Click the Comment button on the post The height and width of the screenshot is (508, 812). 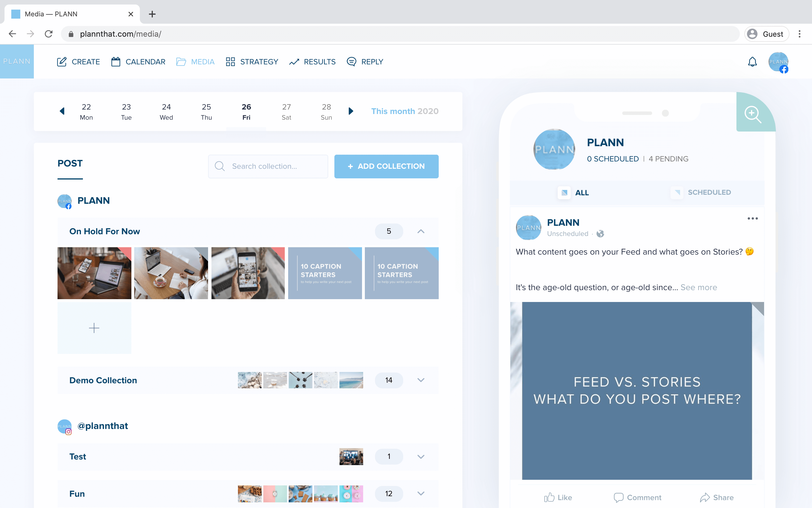[x=637, y=498]
